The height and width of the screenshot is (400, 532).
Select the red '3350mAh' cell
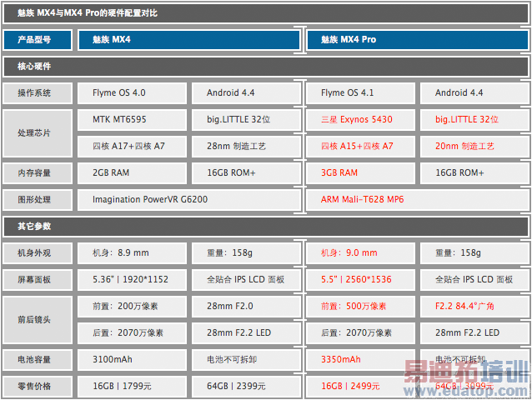[360, 360]
